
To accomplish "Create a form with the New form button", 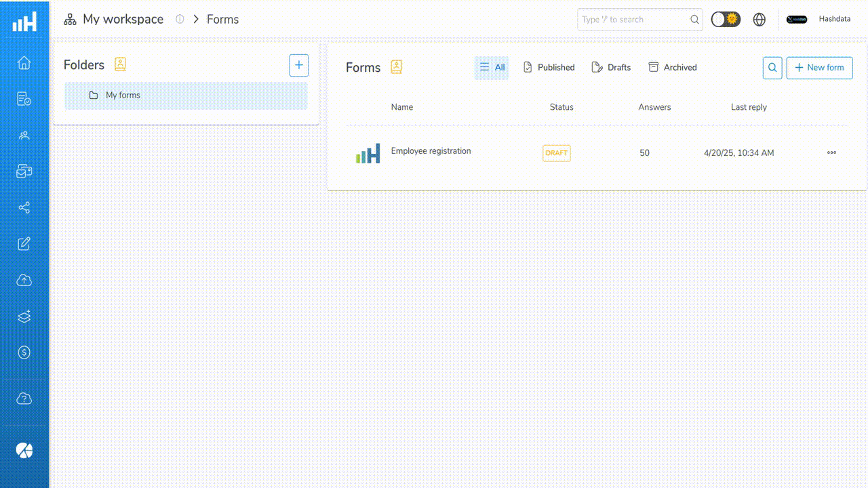I will click(x=819, y=68).
